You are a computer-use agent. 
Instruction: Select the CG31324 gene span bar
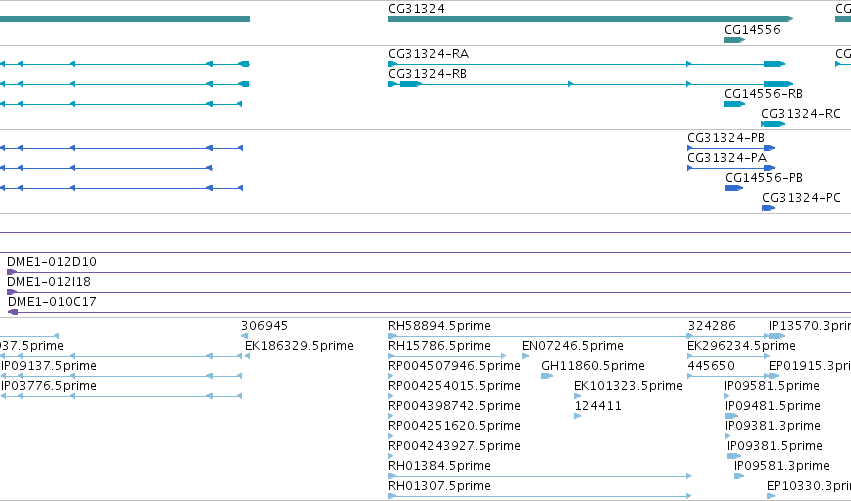pos(590,19)
